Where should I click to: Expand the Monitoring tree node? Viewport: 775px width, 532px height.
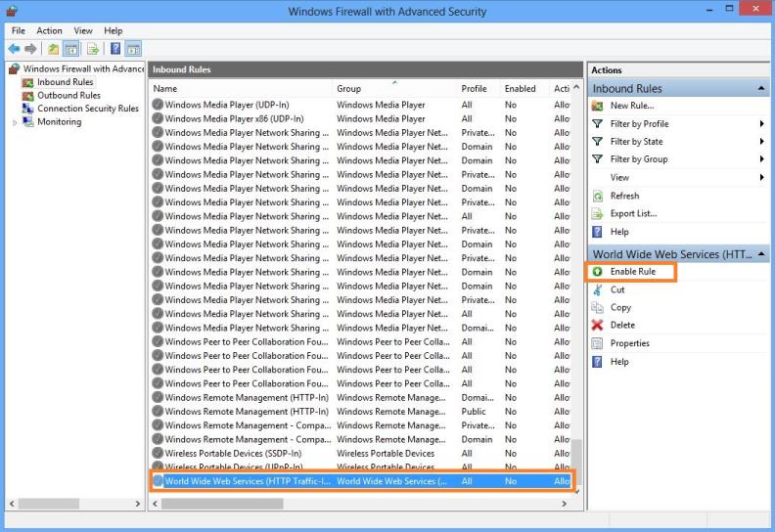coord(15,122)
